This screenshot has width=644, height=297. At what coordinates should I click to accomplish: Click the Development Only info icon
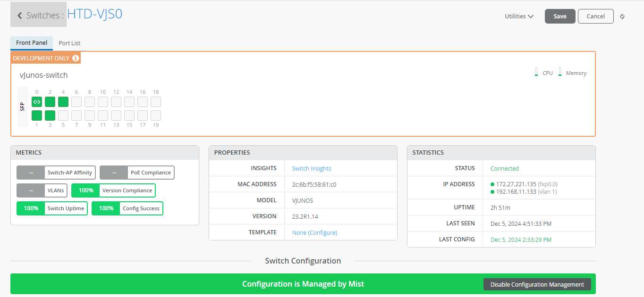tap(76, 58)
